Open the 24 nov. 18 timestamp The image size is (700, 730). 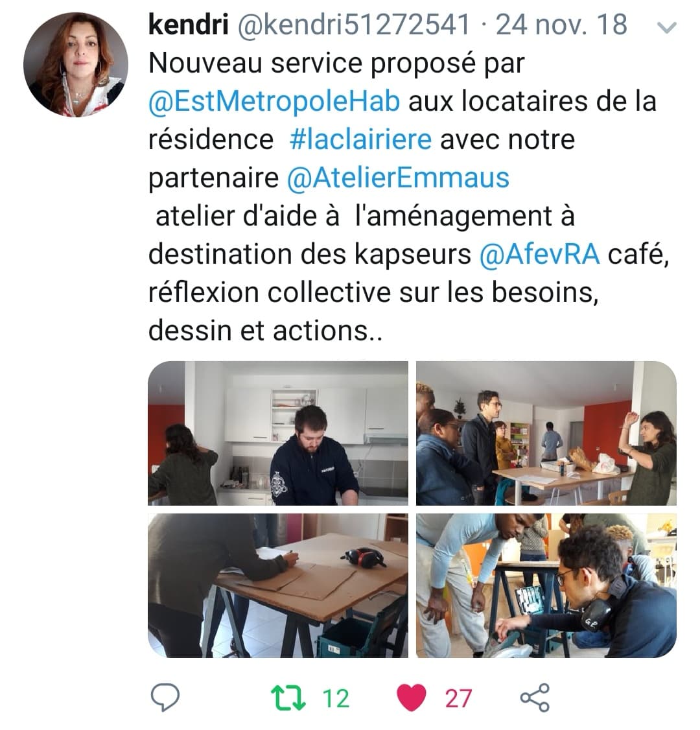561,25
